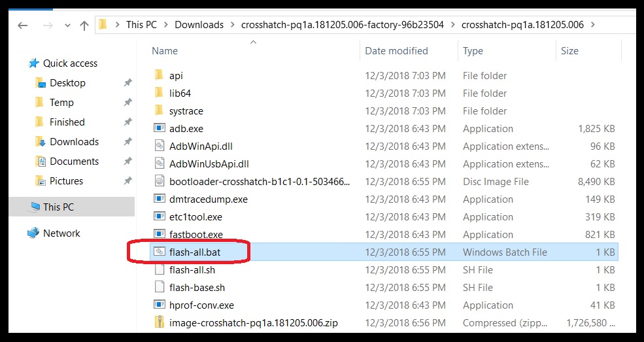
Task: Select the flash-all.sh file icon
Action: point(160,269)
